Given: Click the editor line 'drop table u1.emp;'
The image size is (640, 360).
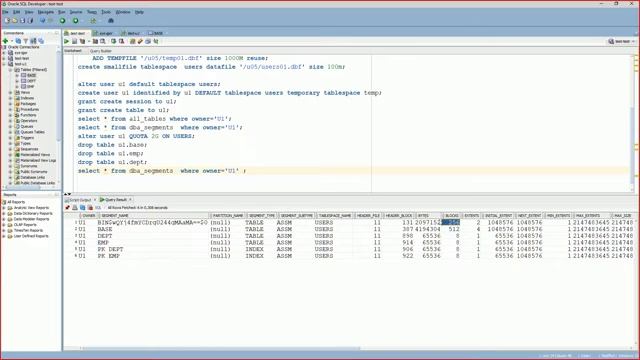Looking at the screenshot, I should point(111,154).
